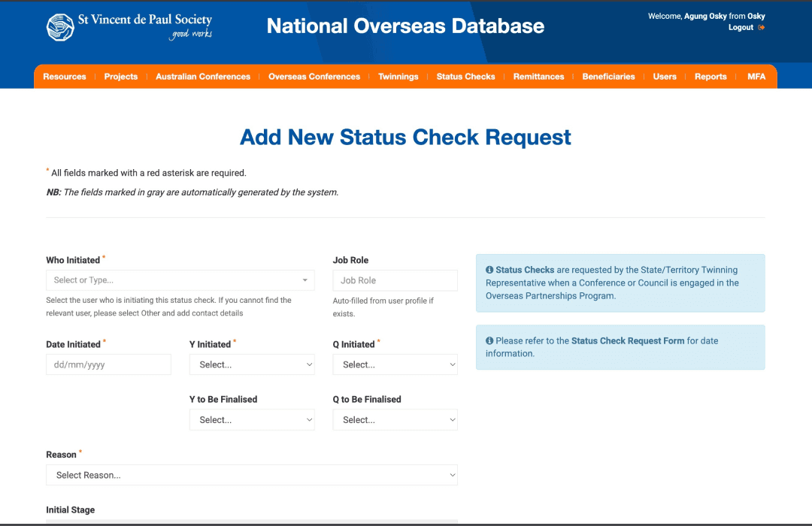Open the Q to Be Finalised dropdown

(x=395, y=420)
